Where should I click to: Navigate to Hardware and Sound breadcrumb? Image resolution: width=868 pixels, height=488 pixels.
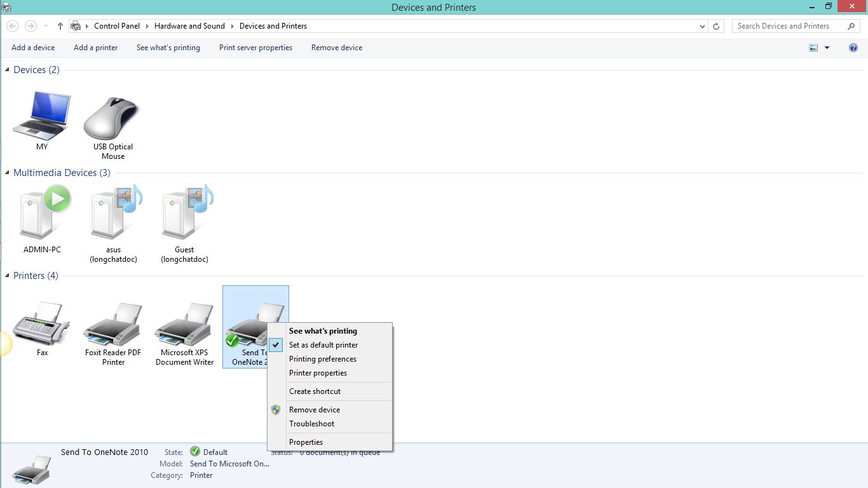coord(189,26)
